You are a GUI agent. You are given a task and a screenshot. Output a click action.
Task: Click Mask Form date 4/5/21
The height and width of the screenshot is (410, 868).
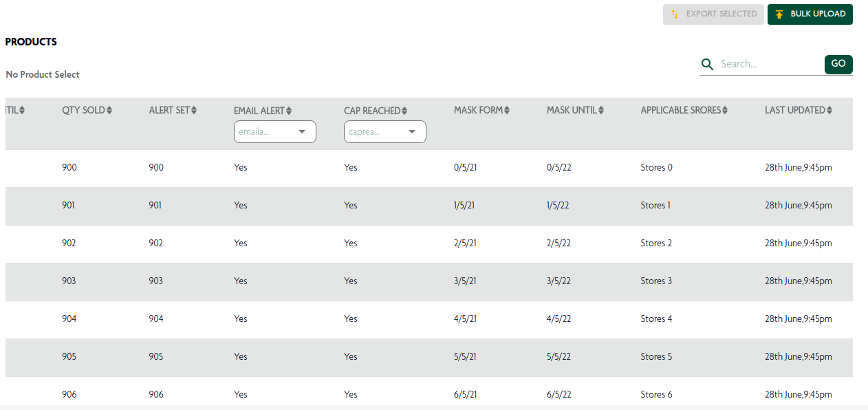pos(464,319)
